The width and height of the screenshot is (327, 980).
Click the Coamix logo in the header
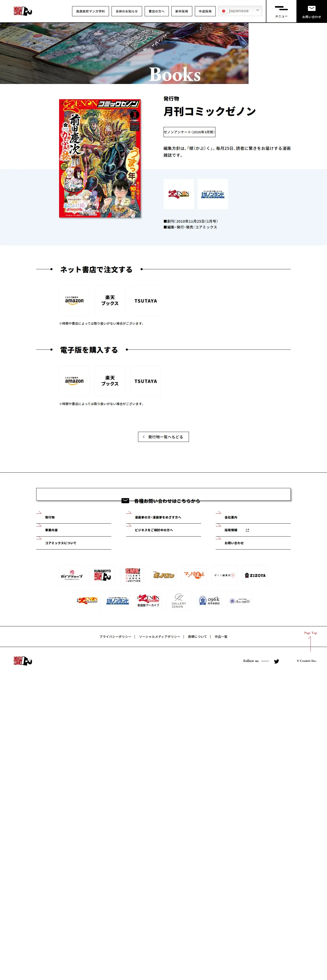pos(23,11)
